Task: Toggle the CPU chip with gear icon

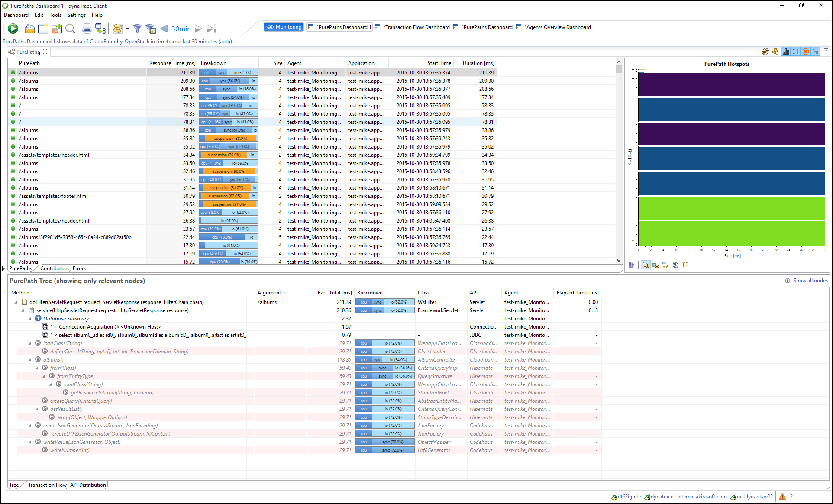Action: [655, 265]
